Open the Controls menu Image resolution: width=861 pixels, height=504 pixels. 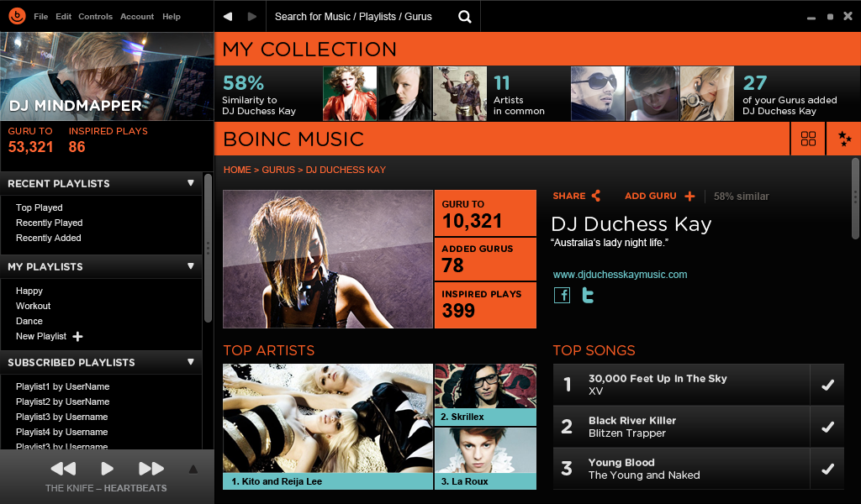(x=95, y=17)
